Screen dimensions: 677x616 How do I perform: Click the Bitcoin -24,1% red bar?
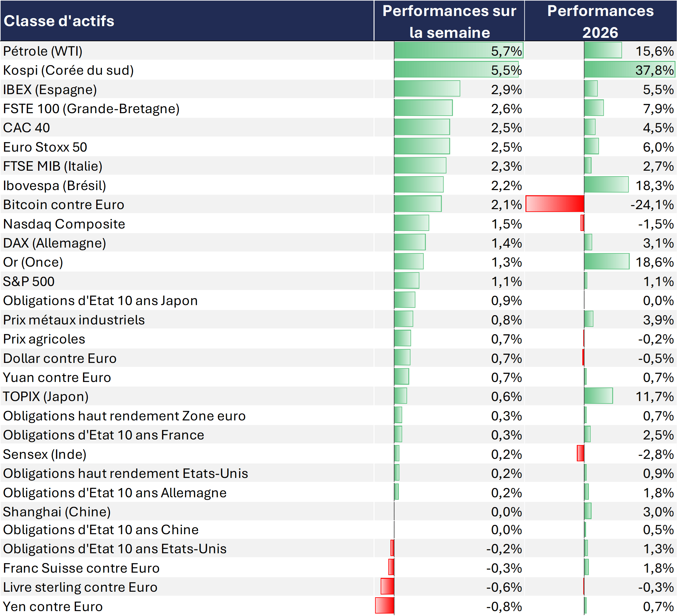554,204
